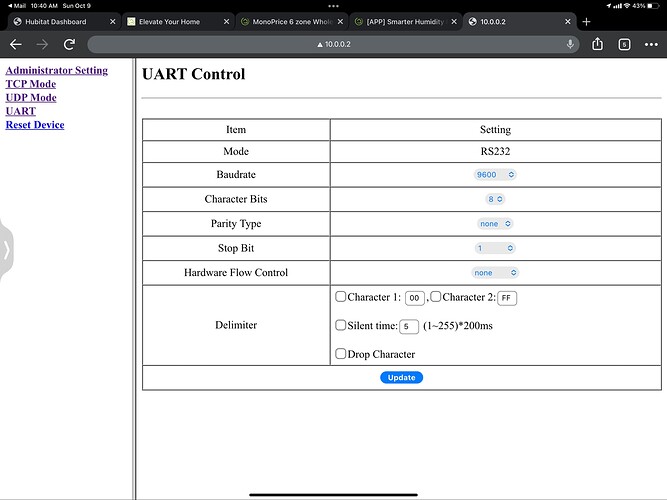
Task: Pull out the slide-over handle on left edge
Action: [x=5, y=250]
